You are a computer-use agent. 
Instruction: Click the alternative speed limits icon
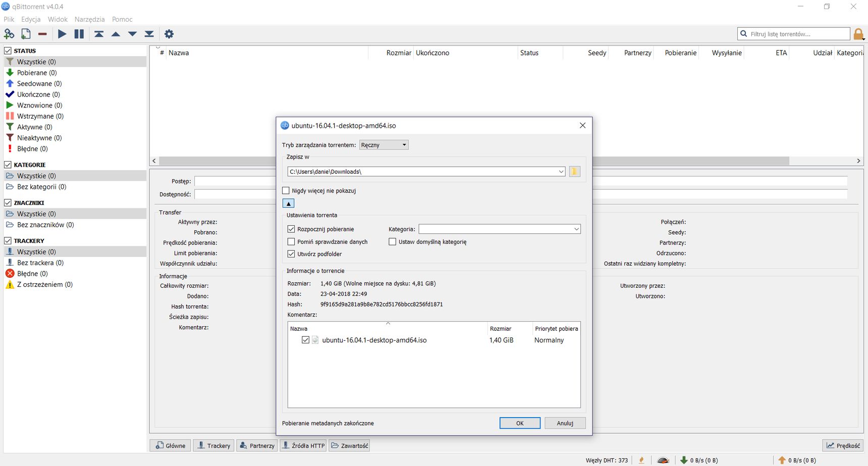click(x=663, y=460)
